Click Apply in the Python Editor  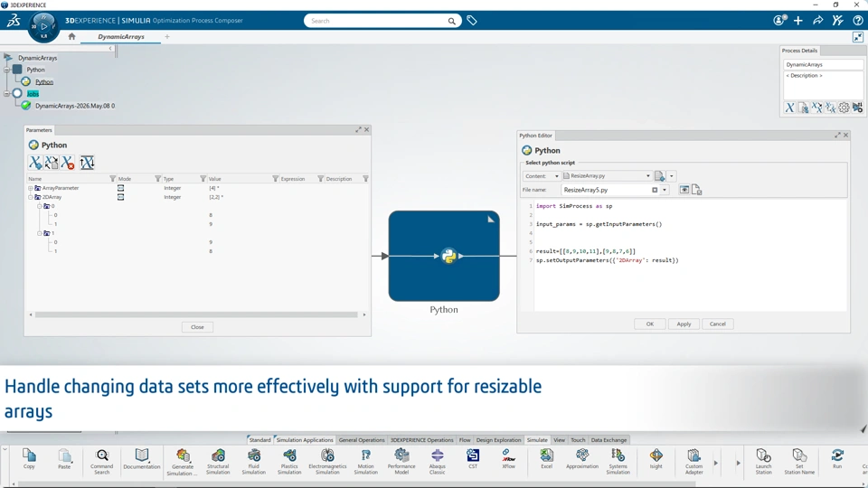(684, 324)
